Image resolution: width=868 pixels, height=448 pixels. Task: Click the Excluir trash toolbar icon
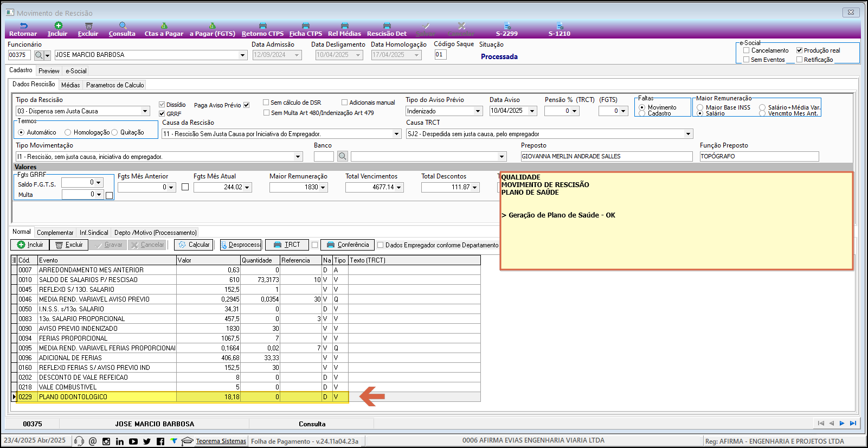coord(88,26)
